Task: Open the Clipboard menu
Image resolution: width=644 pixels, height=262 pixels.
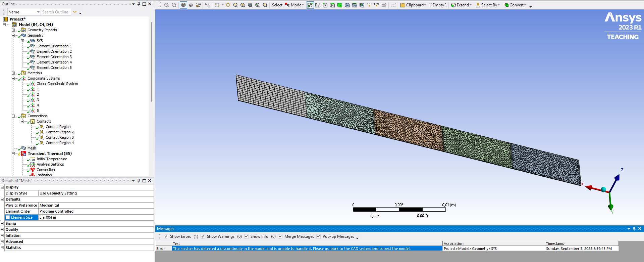Action: [413, 5]
